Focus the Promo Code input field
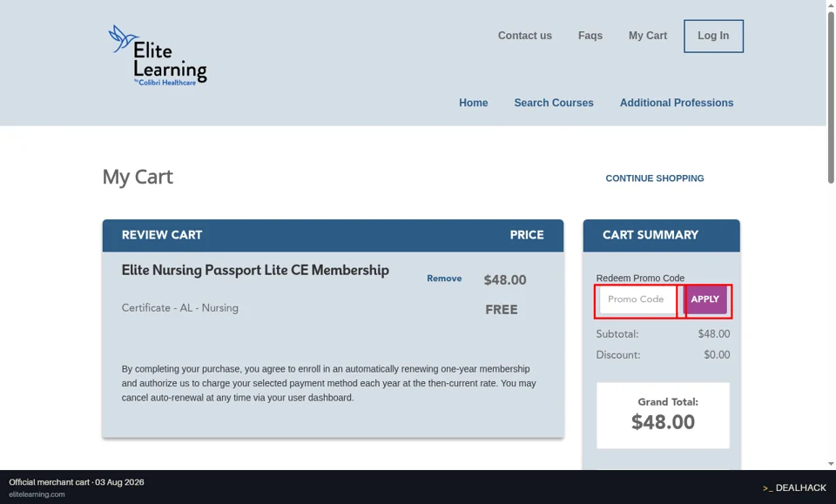 [x=637, y=299]
